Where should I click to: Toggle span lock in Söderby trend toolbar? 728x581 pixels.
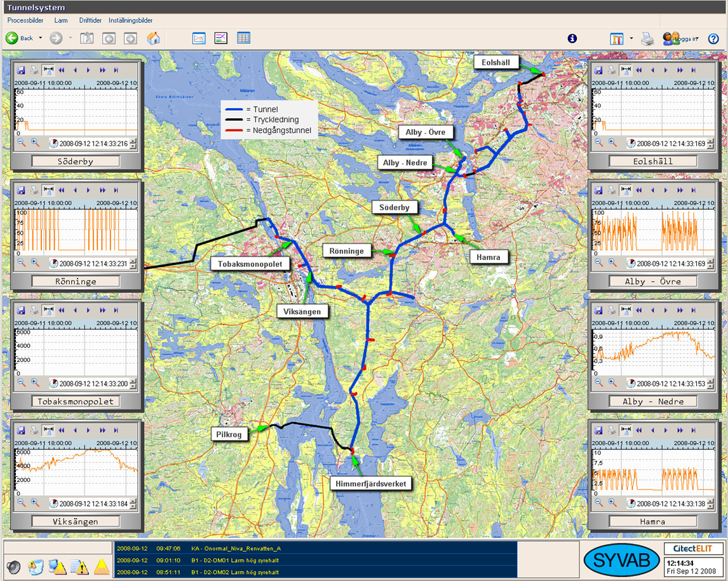point(48,70)
